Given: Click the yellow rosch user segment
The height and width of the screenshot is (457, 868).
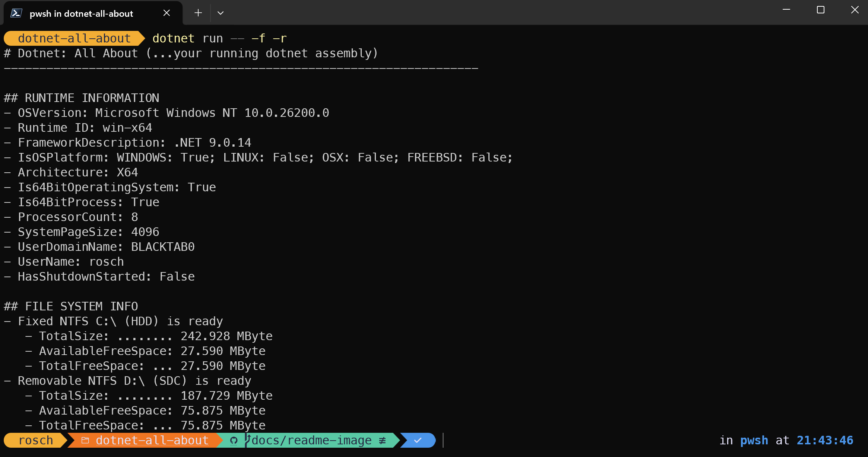Looking at the screenshot, I should 35,440.
